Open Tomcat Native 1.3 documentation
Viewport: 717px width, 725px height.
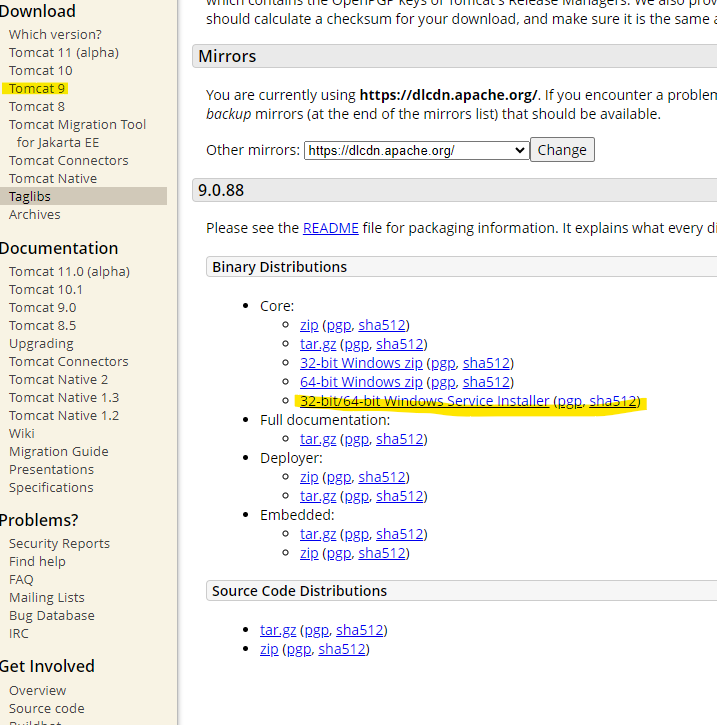pyautogui.click(x=64, y=398)
